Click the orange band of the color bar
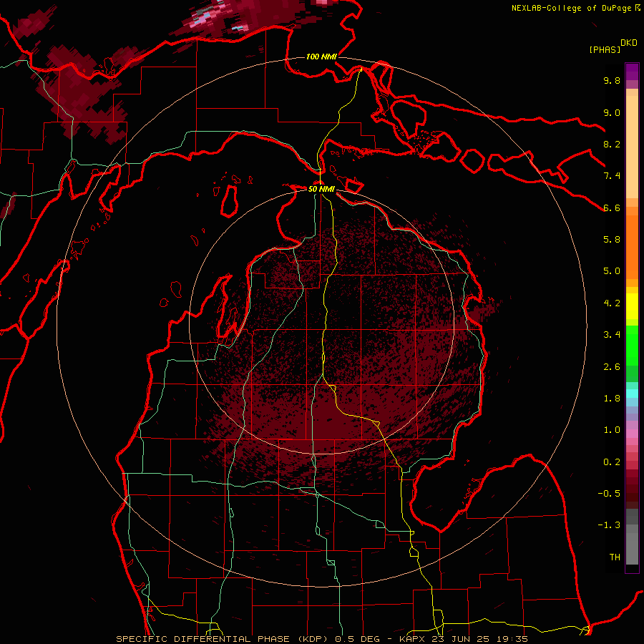 coord(632,246)
